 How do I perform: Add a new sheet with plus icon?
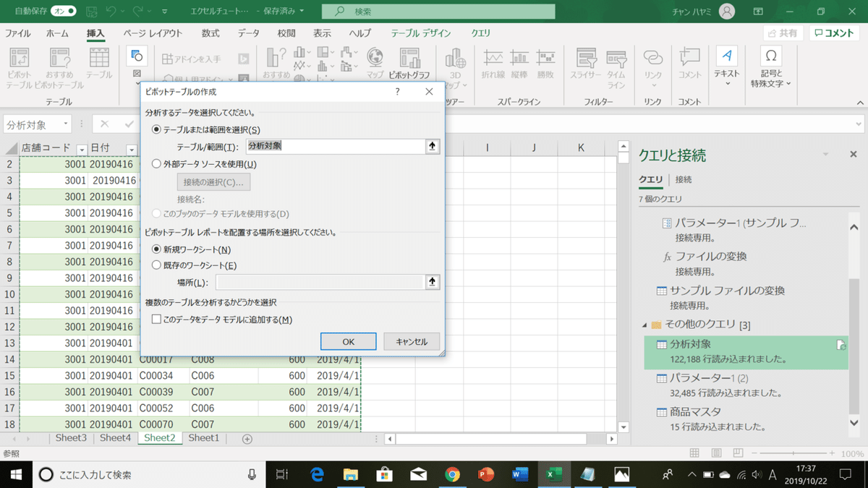pos(247,438)
